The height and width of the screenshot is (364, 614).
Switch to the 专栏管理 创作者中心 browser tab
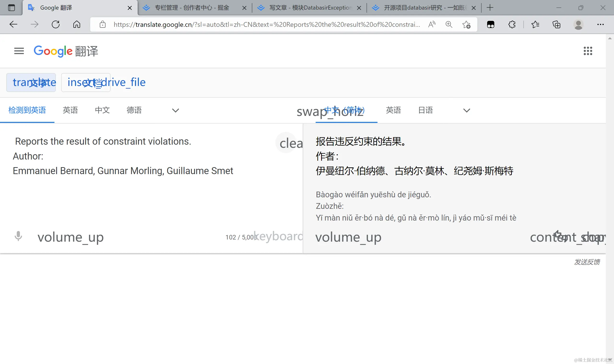[192, 8]
